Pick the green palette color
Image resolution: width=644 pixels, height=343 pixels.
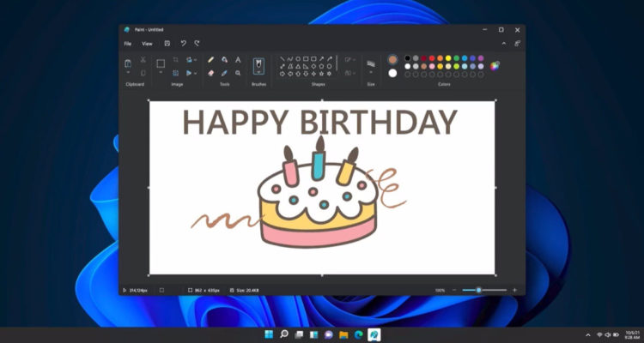456,58
